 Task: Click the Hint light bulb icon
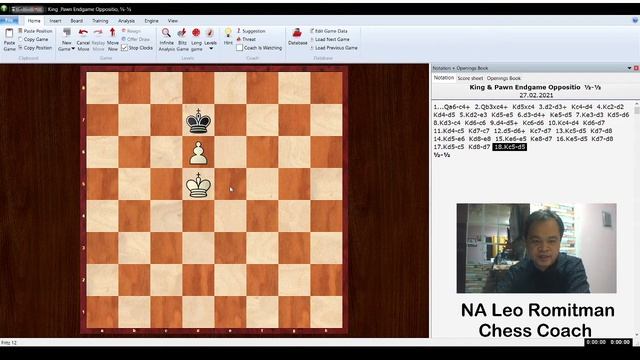coord(228,33)
